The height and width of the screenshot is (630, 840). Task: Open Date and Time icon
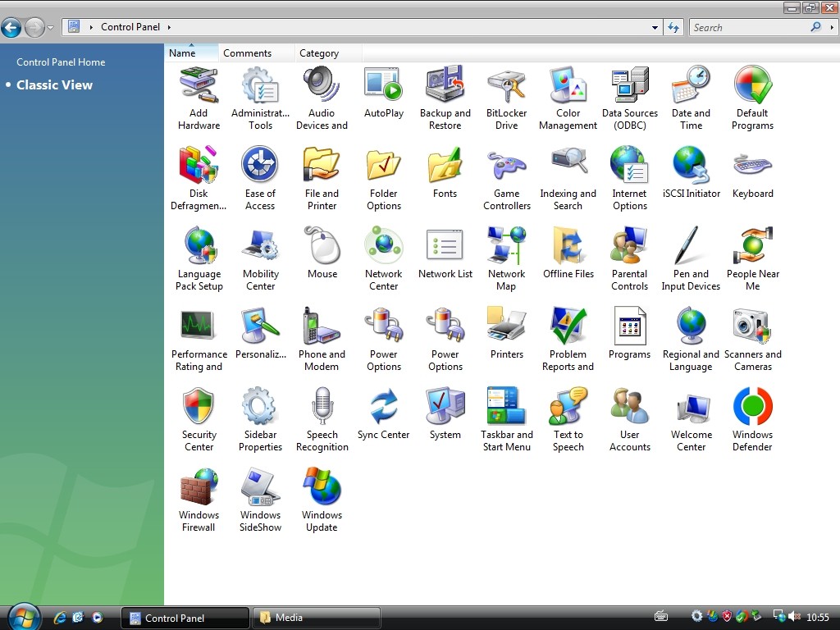[691, 84]
